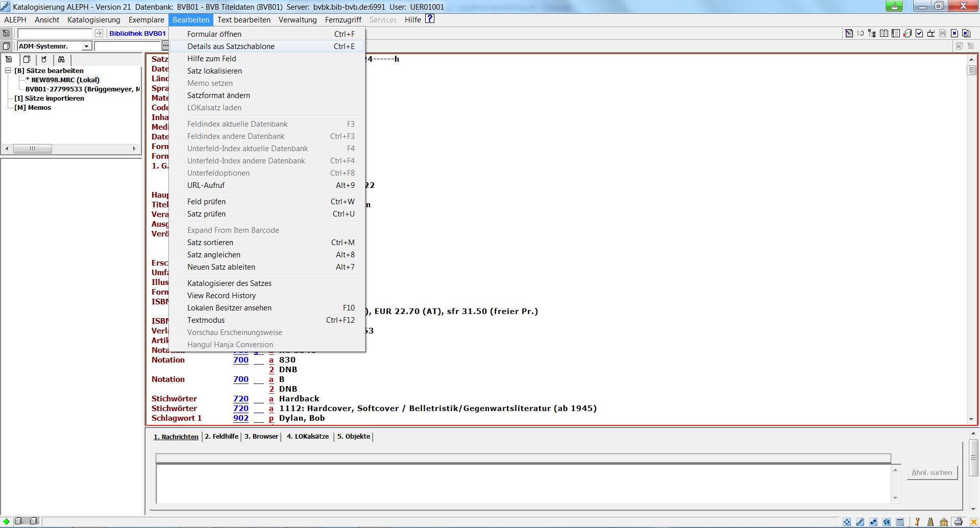Select 'Details aus Satzschablone' menu entry
The height and width of the screenshot is (528, 980).
pyautogui.click(x=231, y=46)
